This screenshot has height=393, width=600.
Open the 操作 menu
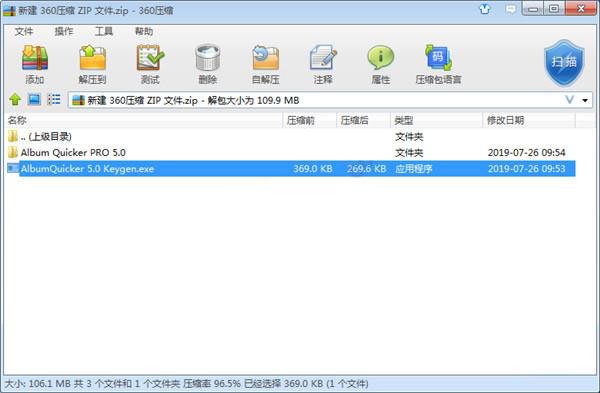(64, 31)
